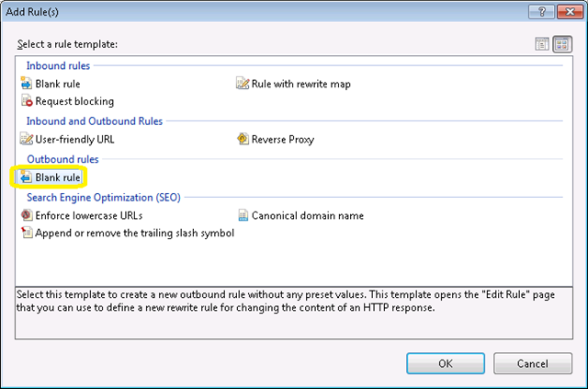This screenshot has height=389, width=588.
Task: Pick the User-friendly URL template icon
Action: coord(27,139)
